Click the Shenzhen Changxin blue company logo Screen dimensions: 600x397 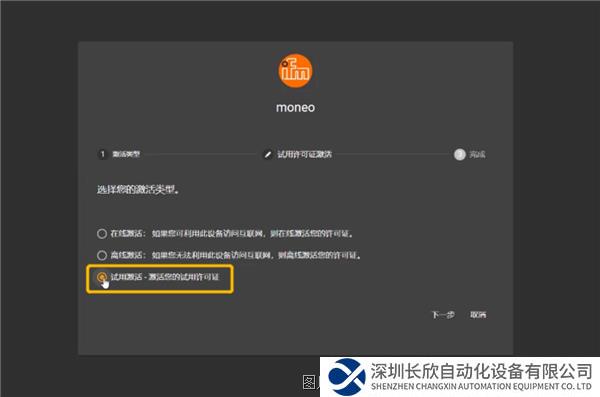346,377
